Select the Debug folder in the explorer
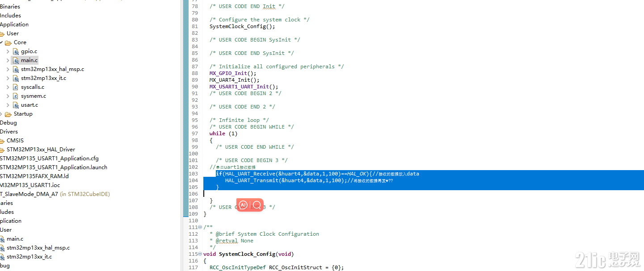 point(8,122)
